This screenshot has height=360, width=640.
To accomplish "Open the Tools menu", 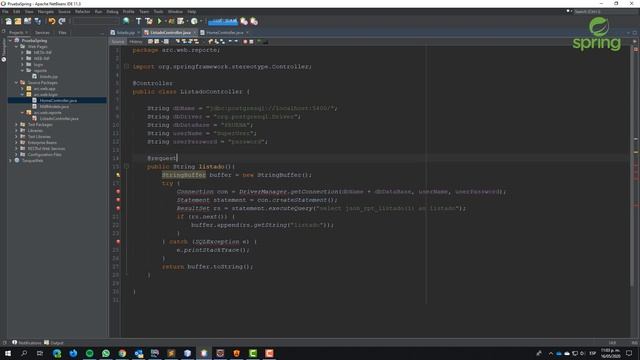I will pyautogui.click(x=158, y=12).
